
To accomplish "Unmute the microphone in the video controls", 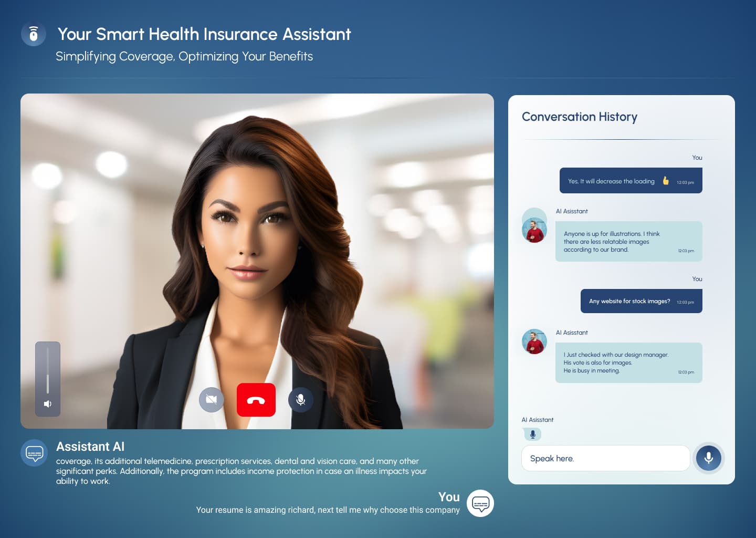I will click(x=300, y=400).
